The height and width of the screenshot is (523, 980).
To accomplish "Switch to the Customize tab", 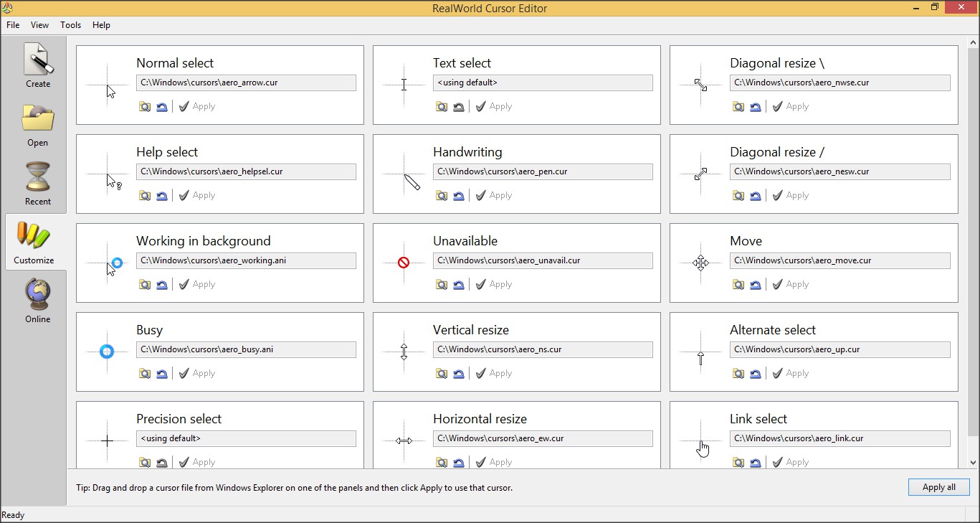I will tap(34, 242).
